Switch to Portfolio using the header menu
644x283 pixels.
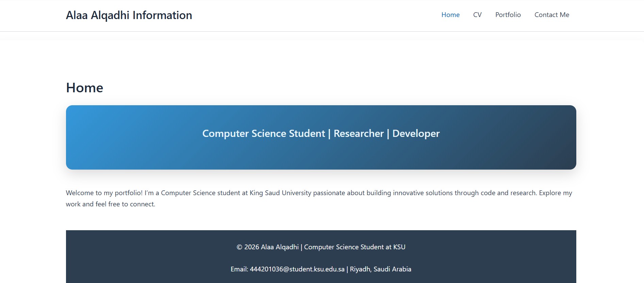[508, 15]
